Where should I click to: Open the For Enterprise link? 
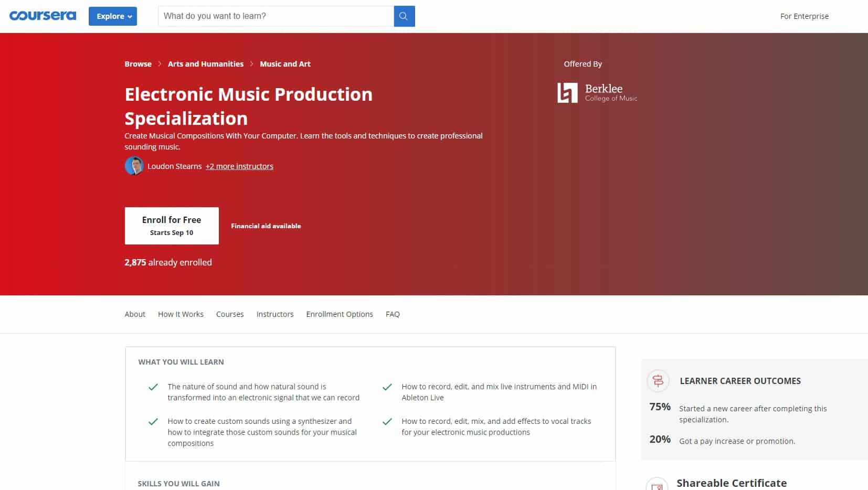tap(804, 16)
